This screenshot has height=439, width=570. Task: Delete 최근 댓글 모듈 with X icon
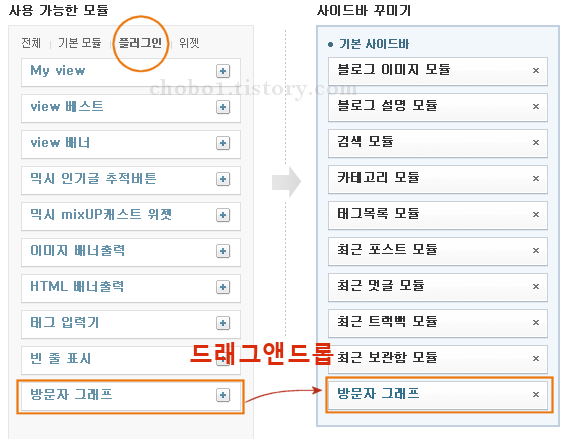pos(535,286)
